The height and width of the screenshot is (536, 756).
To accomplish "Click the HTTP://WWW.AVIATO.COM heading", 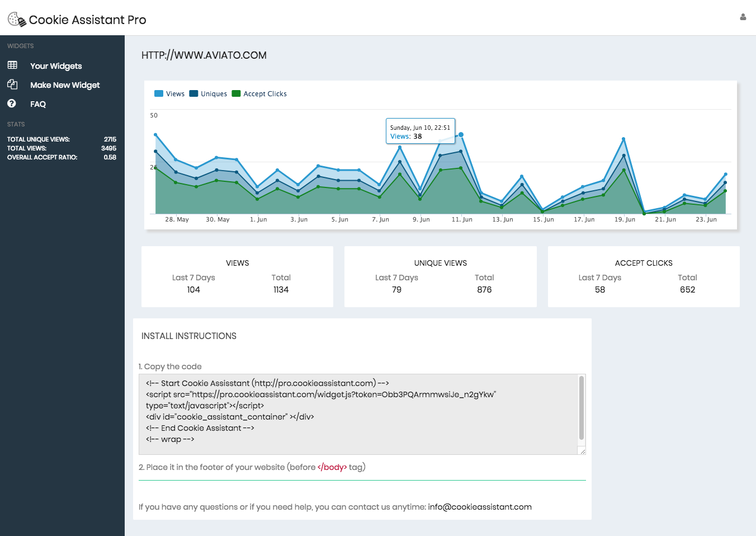I will (x=204, y=55).
